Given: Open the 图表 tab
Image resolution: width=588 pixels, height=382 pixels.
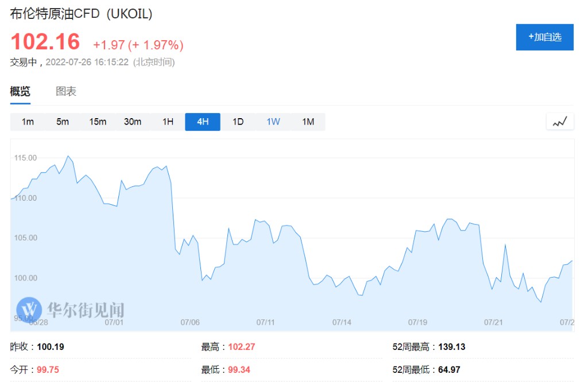Looking at the screenshot, I should [x=66, y=91].
